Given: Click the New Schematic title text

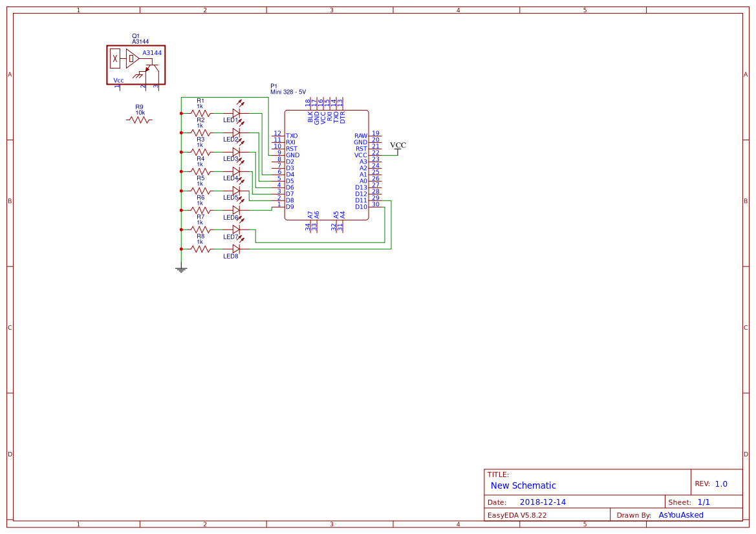Looking at the screenshot, I should 523,486.
